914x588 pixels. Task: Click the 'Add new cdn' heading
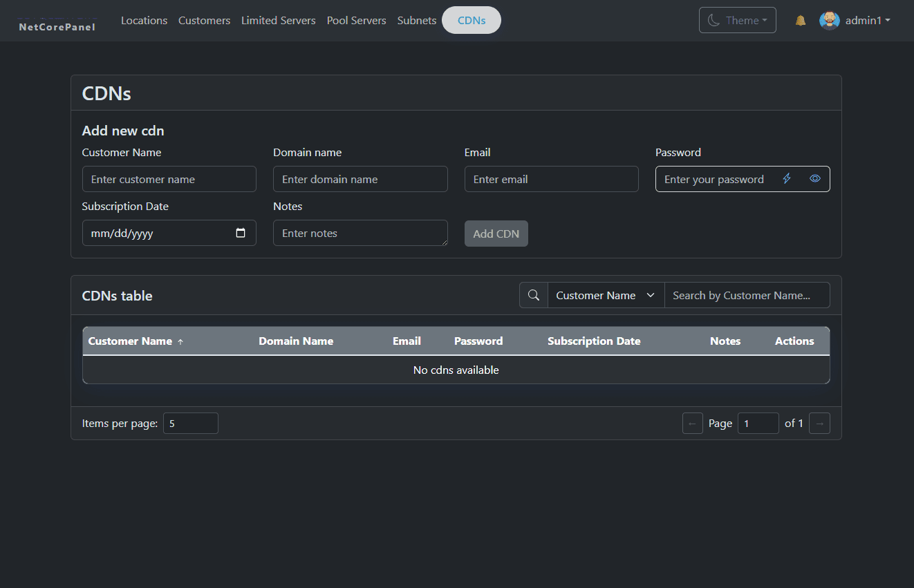[123, 131]
